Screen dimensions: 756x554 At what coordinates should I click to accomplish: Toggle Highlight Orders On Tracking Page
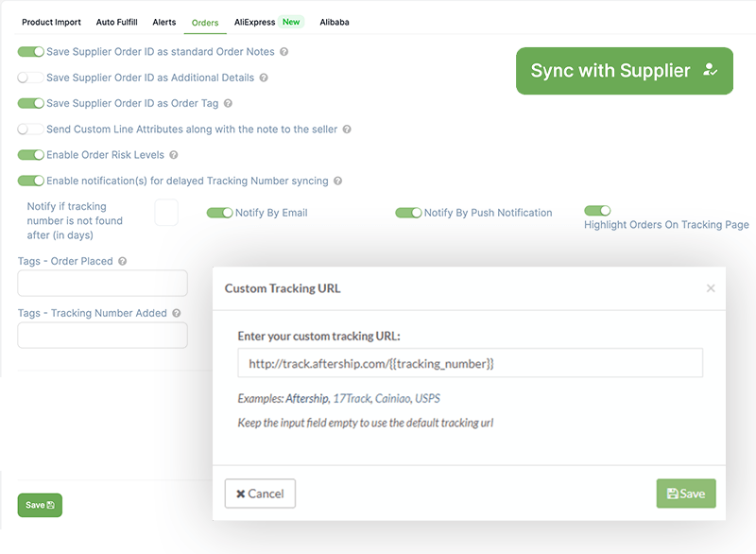click(597, 211)
